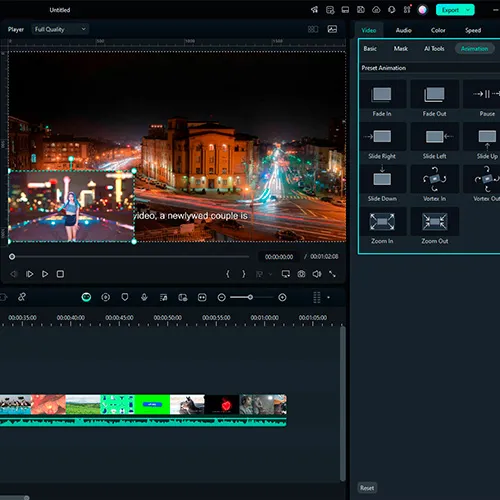Click the current timecode 00:00:00:00 field
The image size is (500, 500).
coord(279,257)
